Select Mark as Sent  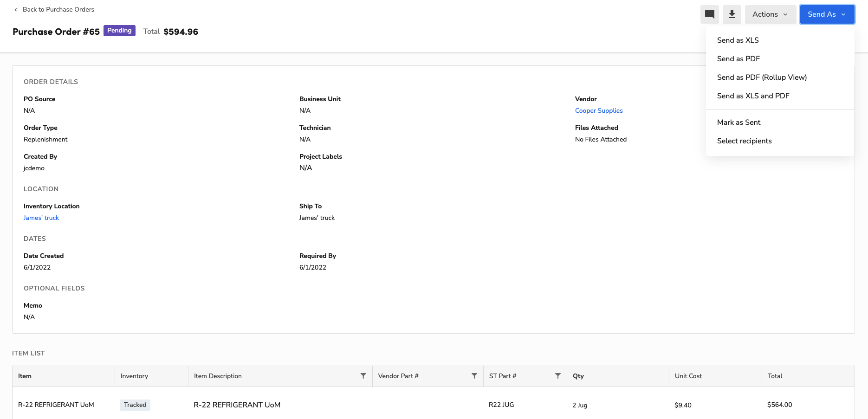click(x=739, y=122)
